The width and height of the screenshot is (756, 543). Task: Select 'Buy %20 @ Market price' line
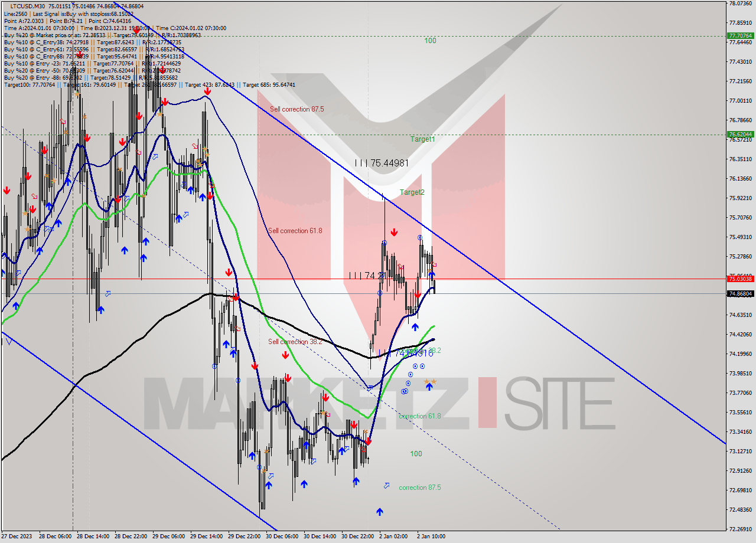coord(102,35)
